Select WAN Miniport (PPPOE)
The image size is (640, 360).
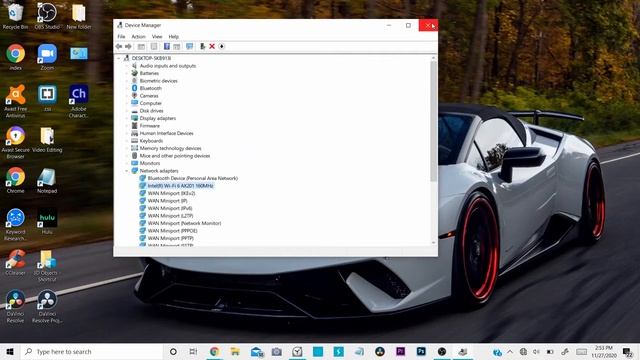[172, 231]
